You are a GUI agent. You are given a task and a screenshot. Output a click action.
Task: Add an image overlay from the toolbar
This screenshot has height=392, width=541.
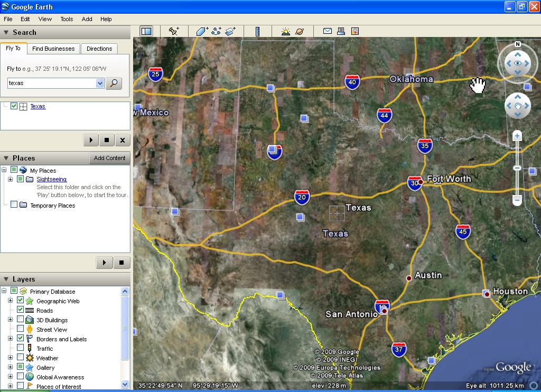click(x=230, y=31)
